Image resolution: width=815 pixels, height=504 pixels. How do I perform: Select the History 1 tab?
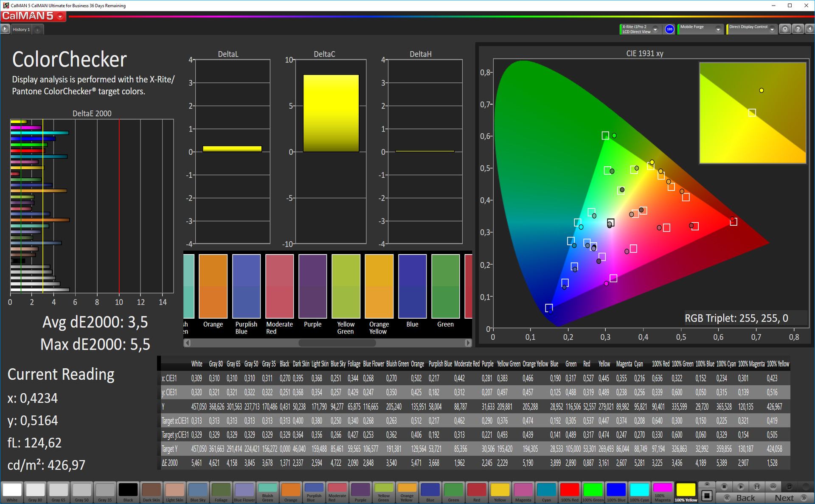21,30
